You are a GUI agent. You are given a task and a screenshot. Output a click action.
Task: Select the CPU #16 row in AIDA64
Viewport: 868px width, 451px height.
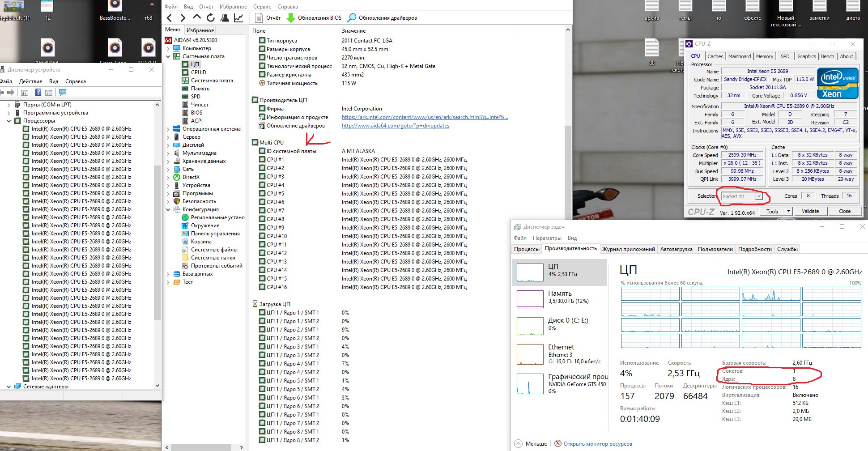pyautogui.click(x=363, y=287)
